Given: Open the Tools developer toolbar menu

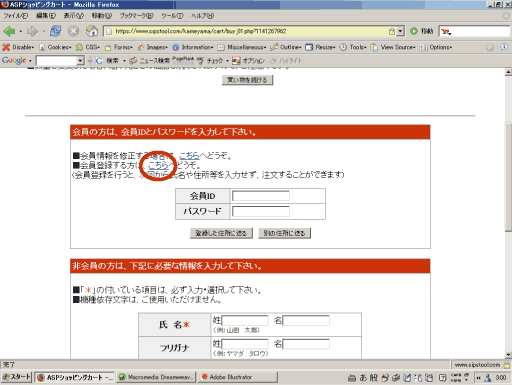Looking at the screenshot, I should (x=353, y=47).
